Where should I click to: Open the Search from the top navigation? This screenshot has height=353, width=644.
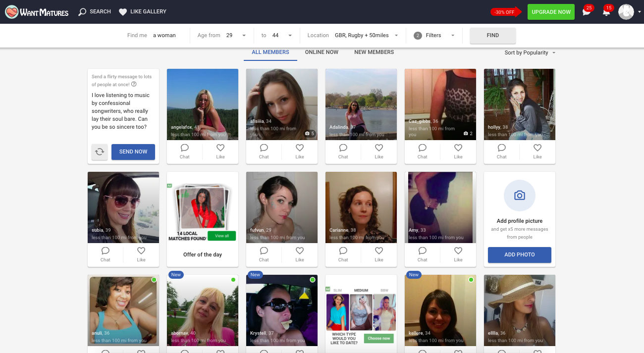coord(94,11)
